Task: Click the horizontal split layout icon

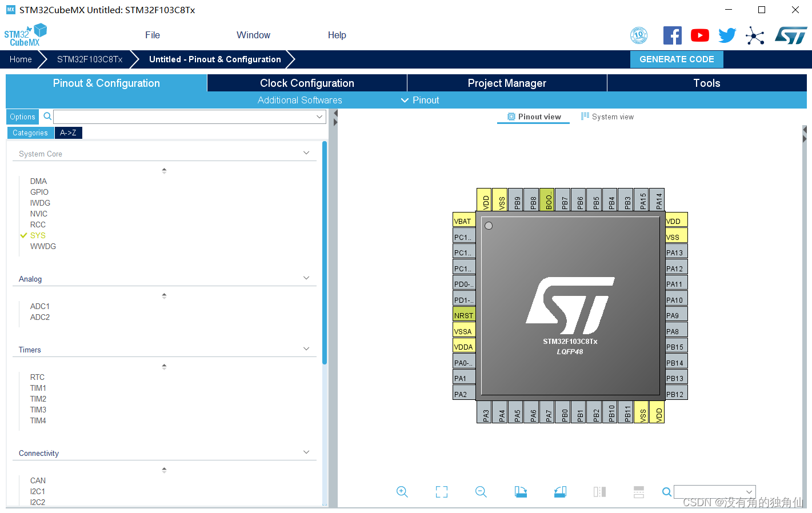Action: point(639,492)
